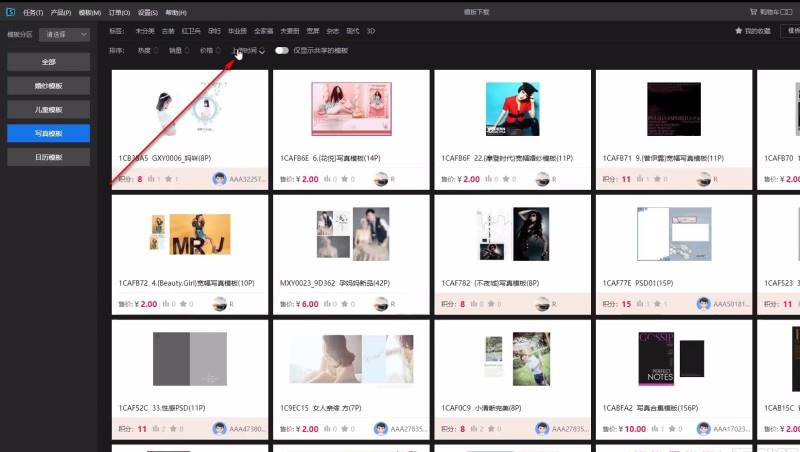
Task: Click the author avatar on card 1CAFB6E
Action: 381,179
